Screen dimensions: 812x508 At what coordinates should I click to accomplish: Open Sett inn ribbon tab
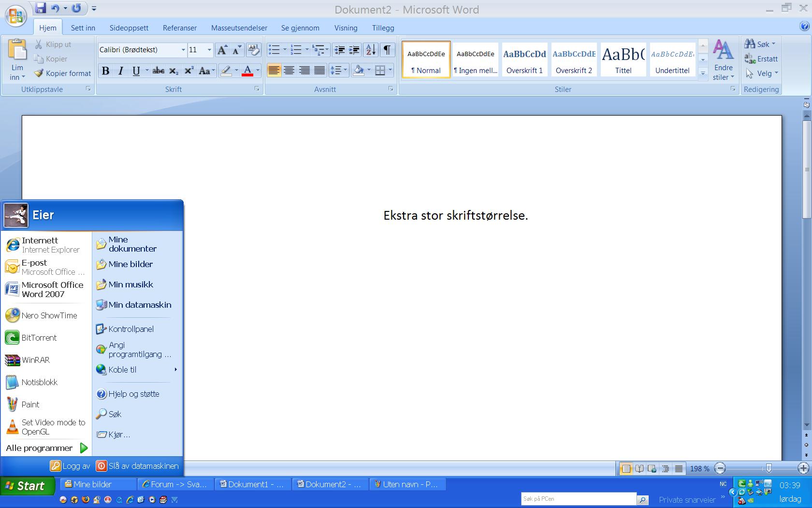coord(83,28)
